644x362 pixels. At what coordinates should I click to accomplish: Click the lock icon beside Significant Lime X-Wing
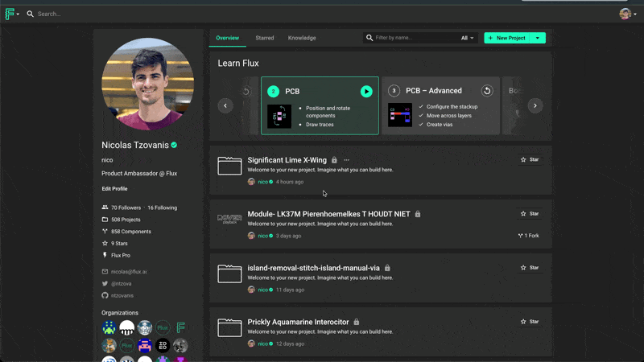coord(334,160)
